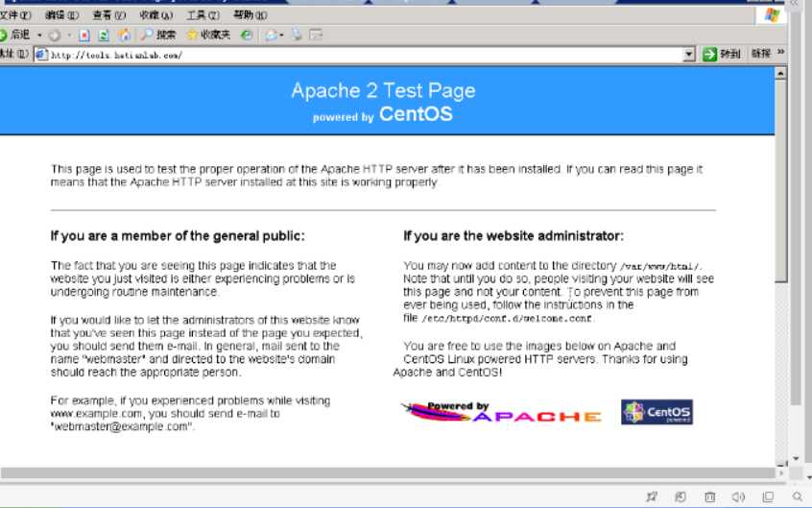Click the circular refresh icon in the bottom bar

[681, 496]
